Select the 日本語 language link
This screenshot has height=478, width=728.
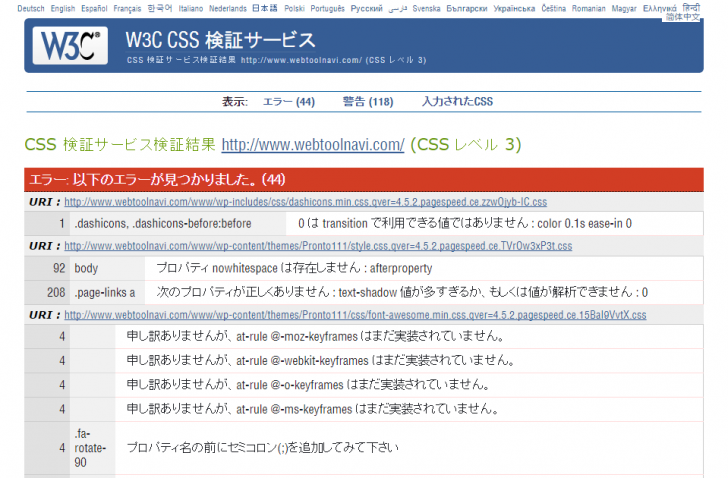coord(265,8)
